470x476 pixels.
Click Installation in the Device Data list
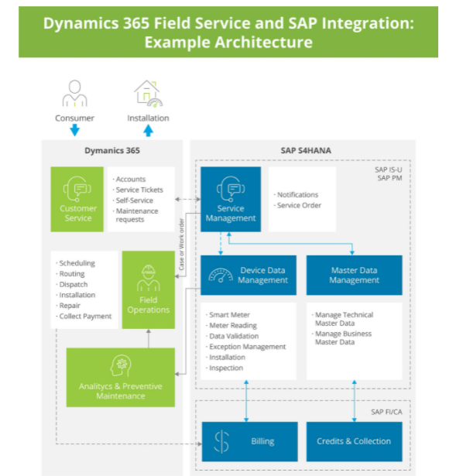[x=225, y=358]
